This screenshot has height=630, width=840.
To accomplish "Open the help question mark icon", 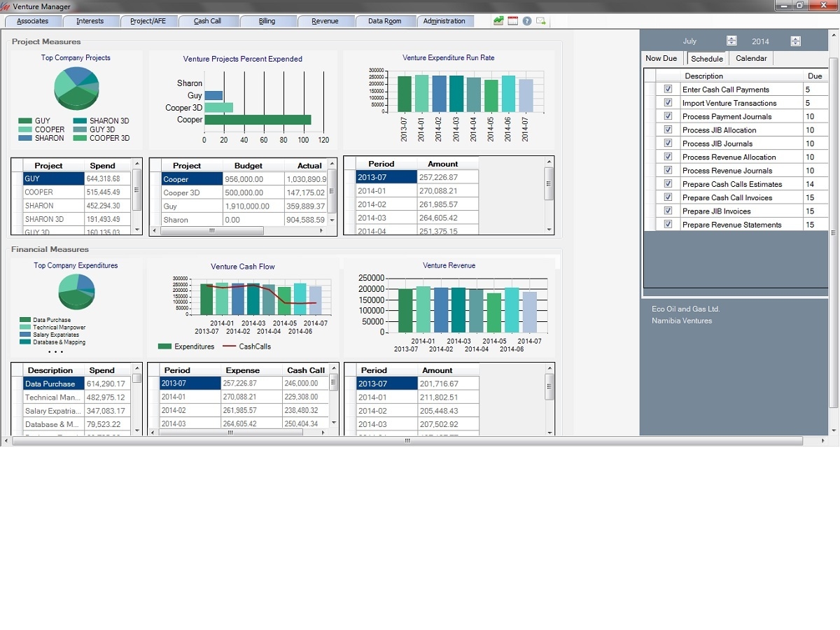I will pyautogui.click(x=527, y=21).
